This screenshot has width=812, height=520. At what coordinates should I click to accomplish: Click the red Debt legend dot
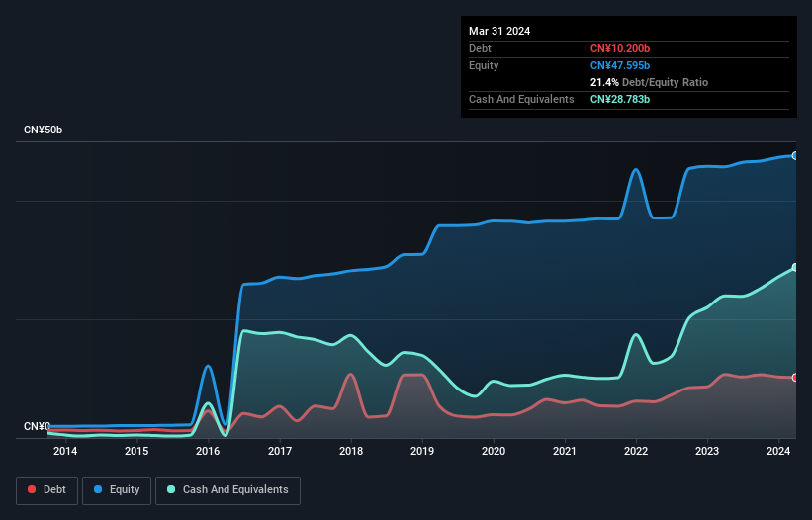32,489
